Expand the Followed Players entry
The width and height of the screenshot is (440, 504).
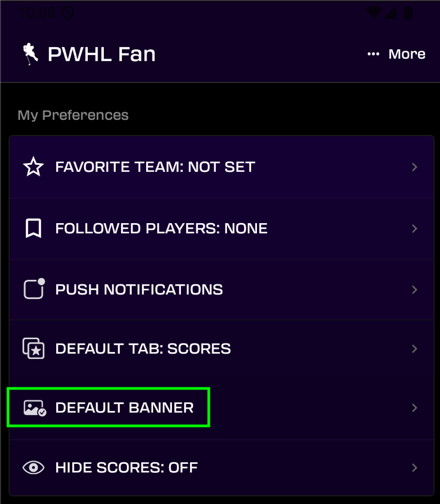pyautogui.click(x=414, y=228)
